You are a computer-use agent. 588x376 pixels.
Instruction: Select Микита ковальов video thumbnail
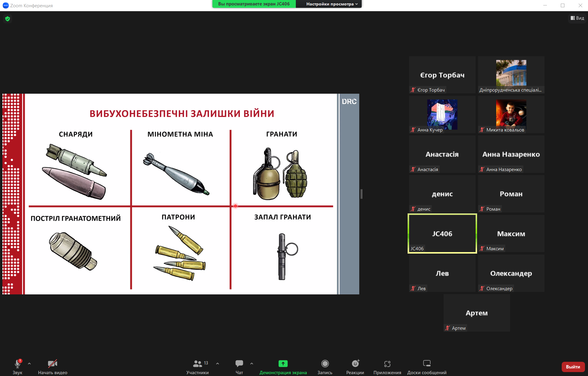pos(511,115)
